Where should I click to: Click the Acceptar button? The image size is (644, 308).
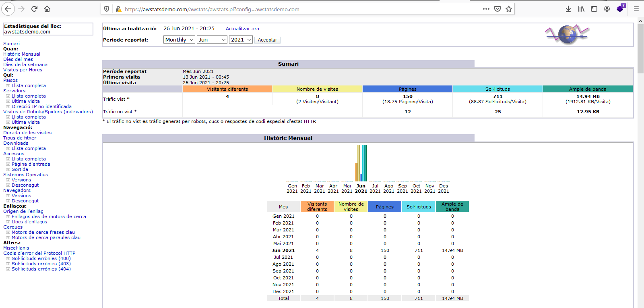tap(267, 40)
